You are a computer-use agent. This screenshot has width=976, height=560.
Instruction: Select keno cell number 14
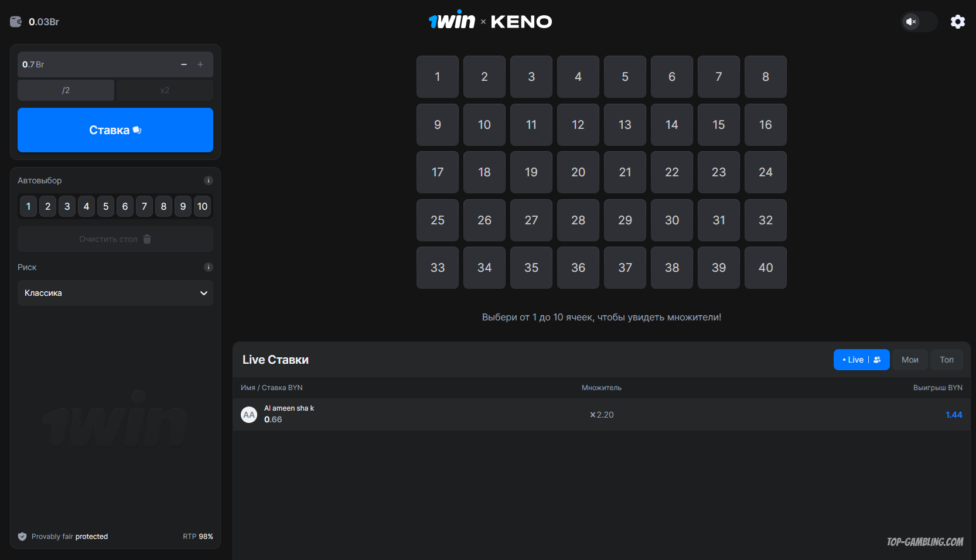coord(672,125)
